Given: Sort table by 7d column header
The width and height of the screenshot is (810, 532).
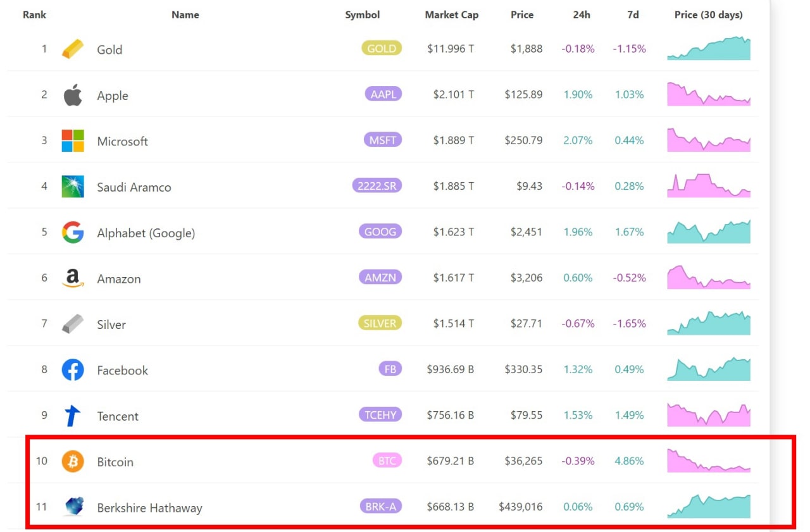Looking at the screenshot, I should [633, 15].
